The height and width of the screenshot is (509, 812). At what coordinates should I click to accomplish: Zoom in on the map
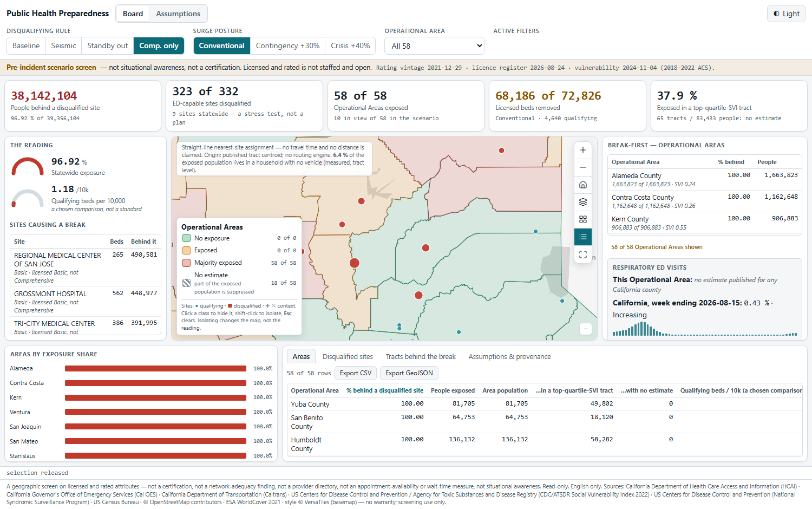(x=583, y=150)
